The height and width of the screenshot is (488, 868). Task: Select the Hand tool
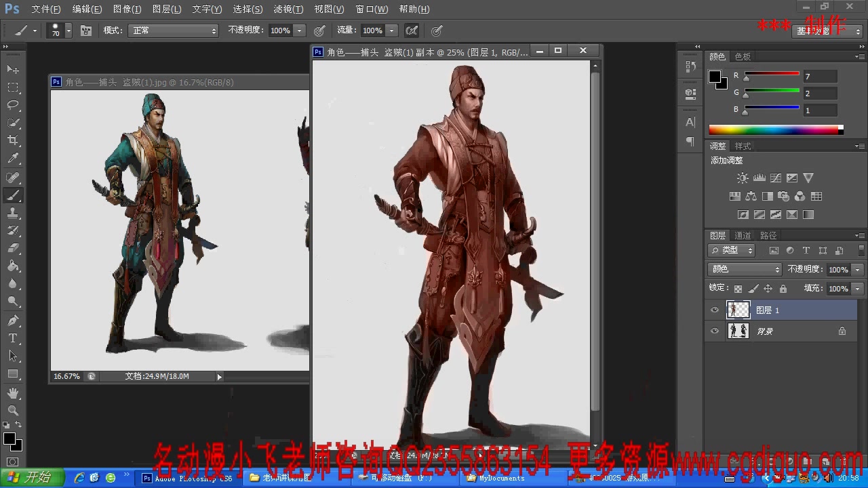13,392
